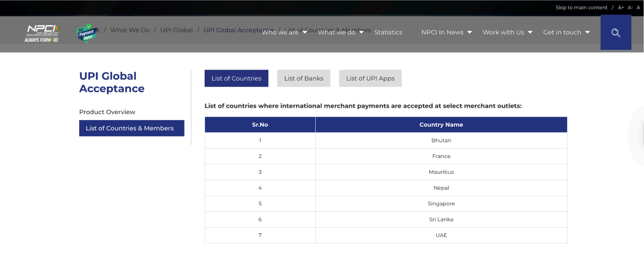Click the Sri Lanka table cell
644x254 pixels.
(441, 219)
